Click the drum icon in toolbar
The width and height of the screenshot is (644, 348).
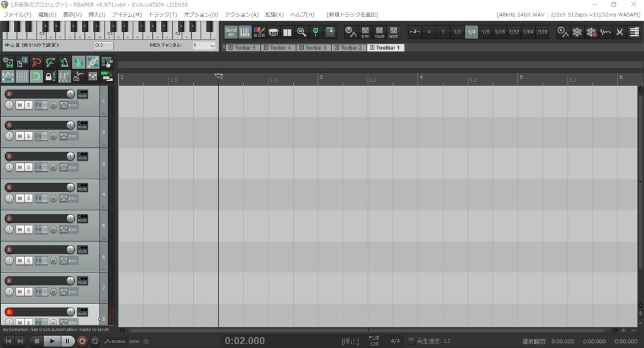pos(273,31)
